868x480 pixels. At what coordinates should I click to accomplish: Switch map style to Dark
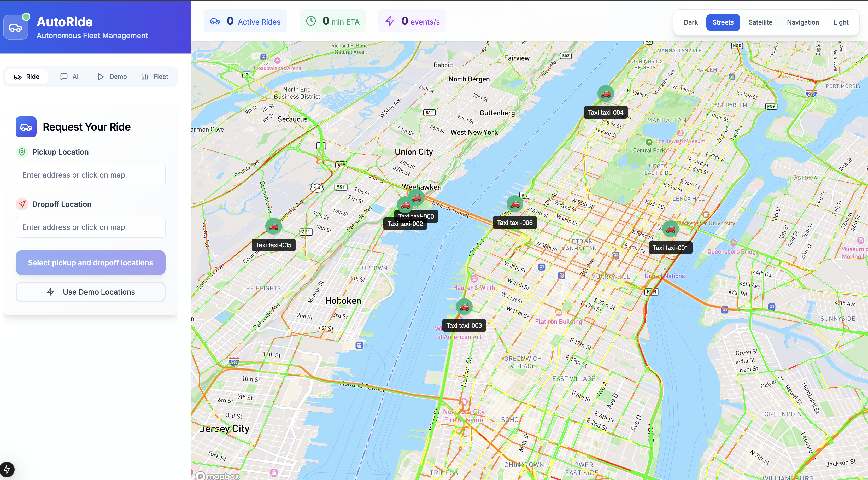pos(690,22)
